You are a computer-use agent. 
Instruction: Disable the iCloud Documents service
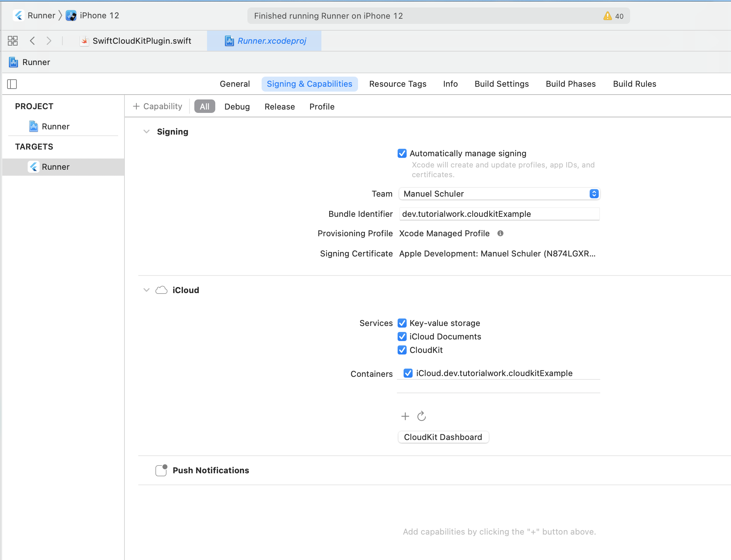[402, 336]
